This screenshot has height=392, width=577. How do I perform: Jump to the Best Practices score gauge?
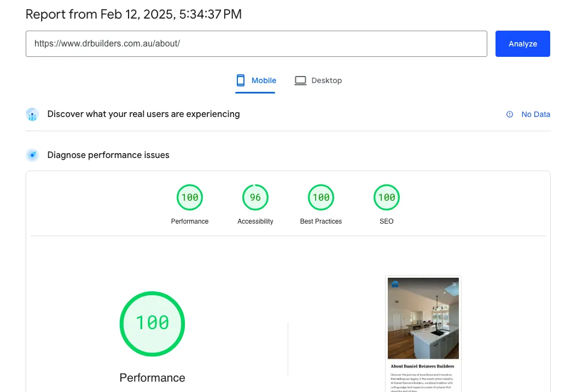tap(321, 197)
